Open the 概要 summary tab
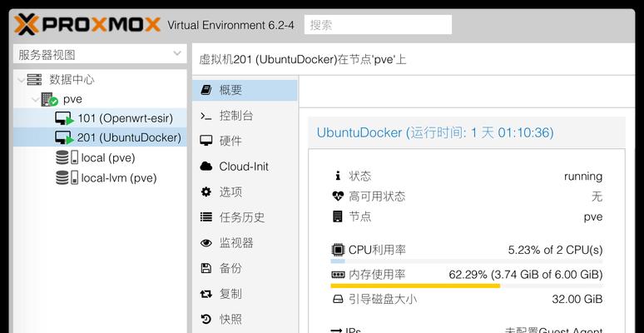Viewport: 644px width, 333px height. (245, 90)
